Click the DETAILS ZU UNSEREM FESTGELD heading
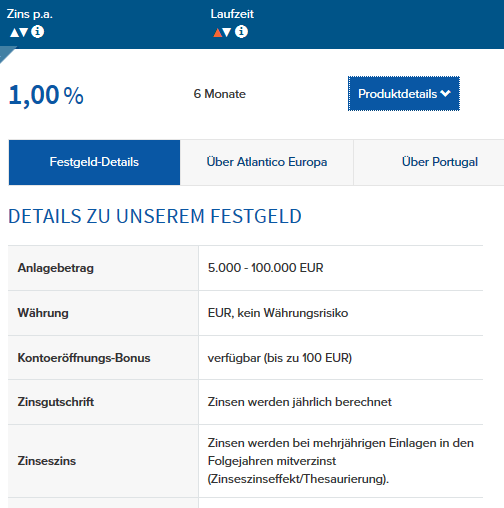Viewport: 504px width, 508px height. pyautogui.click(x=155, y=216)
